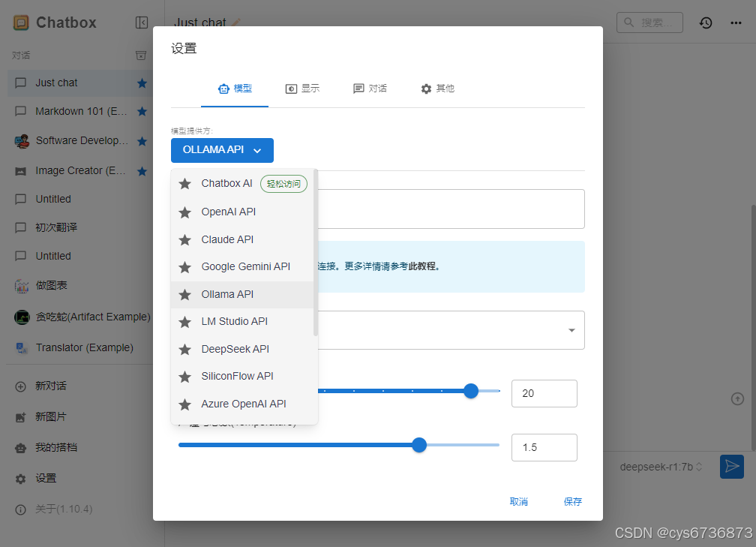This screenshot has width=756, height=547.
Task: Collapse the Chatbox sidebar panel icon
Action: 142,23
